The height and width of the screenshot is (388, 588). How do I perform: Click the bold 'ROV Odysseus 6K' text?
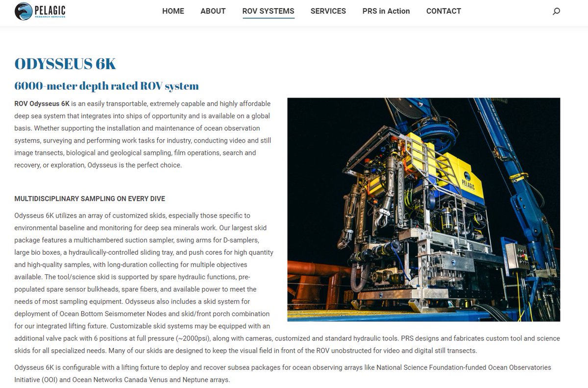point(42,104)
